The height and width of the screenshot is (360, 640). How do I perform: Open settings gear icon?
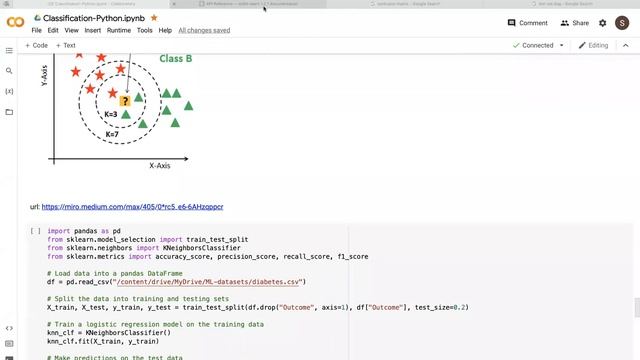click(x=602, y=23)
